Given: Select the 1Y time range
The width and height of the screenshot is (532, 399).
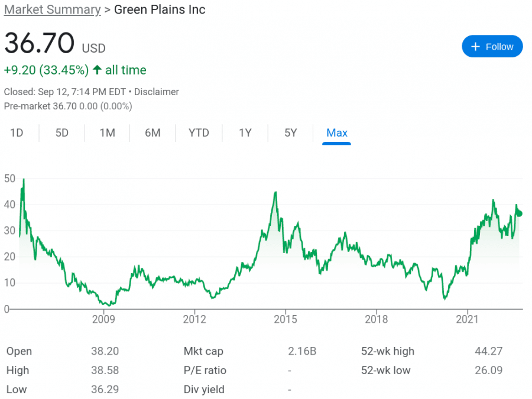Looking at the screenshot, I should pyautogui.click(x=245, y=133).
